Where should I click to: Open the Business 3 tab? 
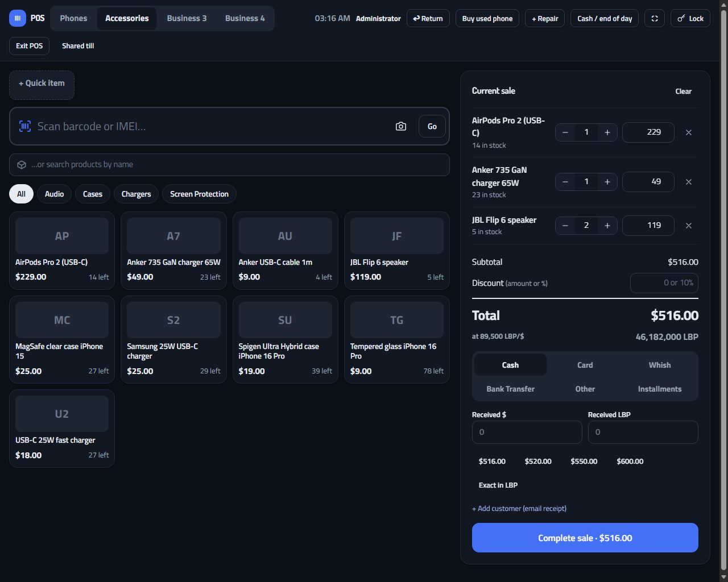[x=187, y=18]
